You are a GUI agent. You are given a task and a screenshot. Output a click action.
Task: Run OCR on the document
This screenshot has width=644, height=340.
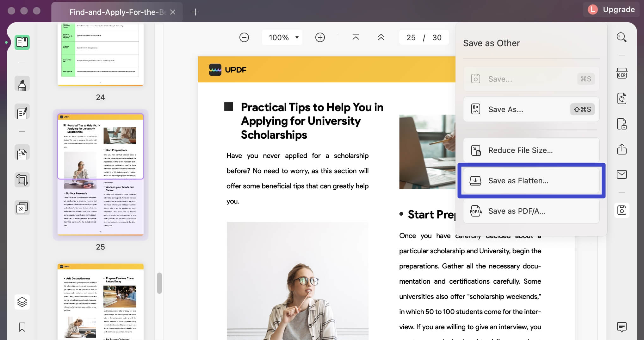[622, 73]
